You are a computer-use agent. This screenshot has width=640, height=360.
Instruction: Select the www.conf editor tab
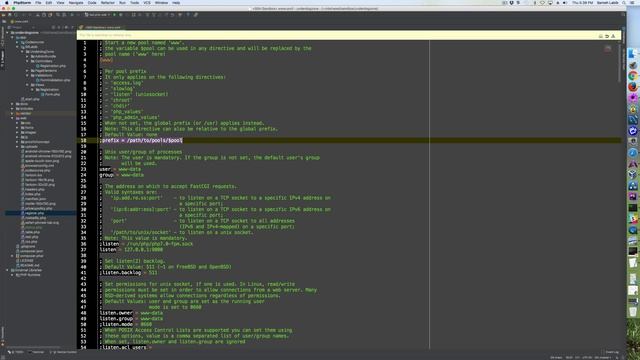click(x=102, y=27)
